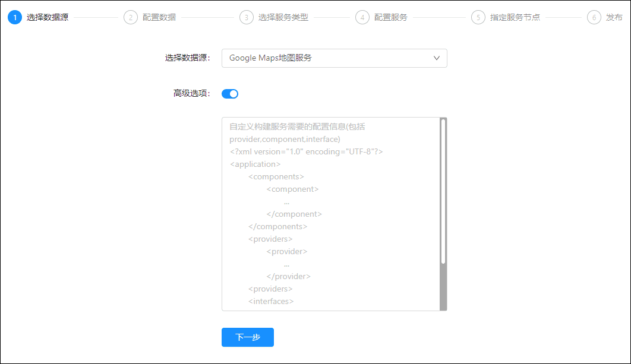Go to the 指定服务节点 step
Image resolution: width=631 pixels, height=364 pixels.
(x=515, y=17)
